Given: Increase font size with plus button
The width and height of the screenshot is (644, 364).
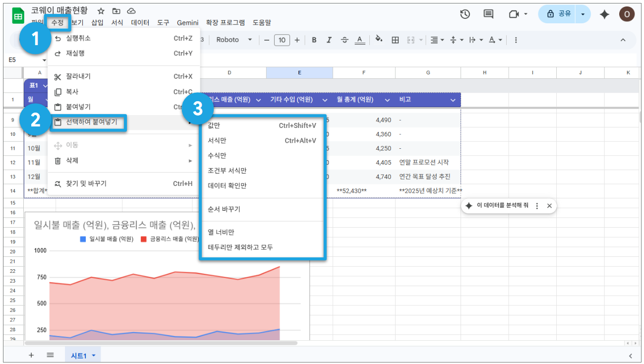Looking at the screenshot, I should [x=297, y=40].
